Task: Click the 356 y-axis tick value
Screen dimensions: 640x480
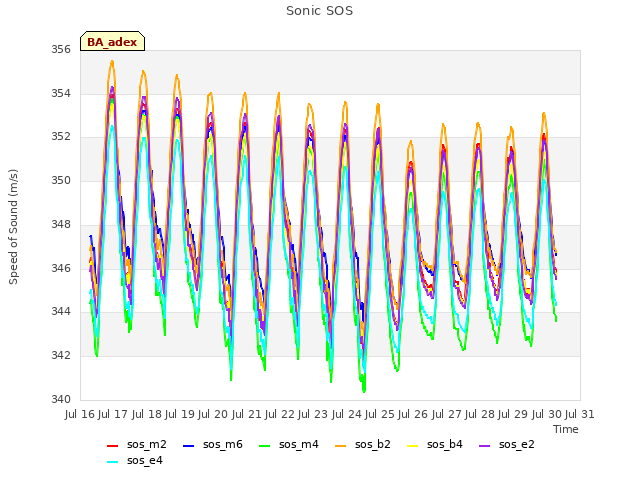Action: coord(61,50)
